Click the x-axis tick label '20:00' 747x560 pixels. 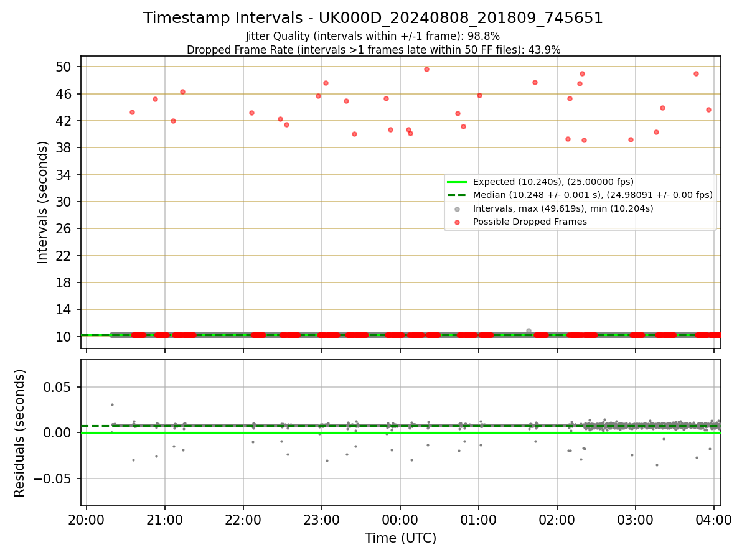pyautogui.click(x=87, y=519)
